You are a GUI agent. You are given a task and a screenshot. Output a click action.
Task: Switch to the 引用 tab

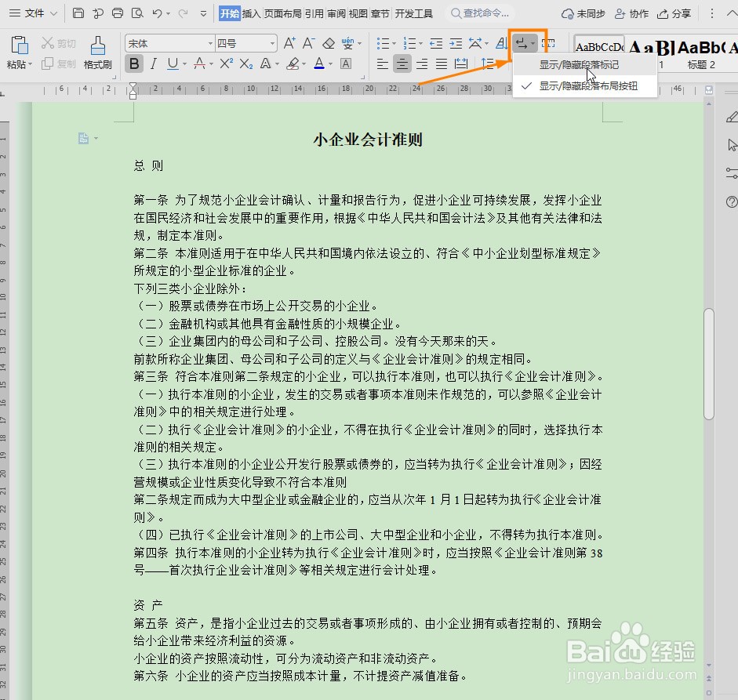[x=314, y=13]
